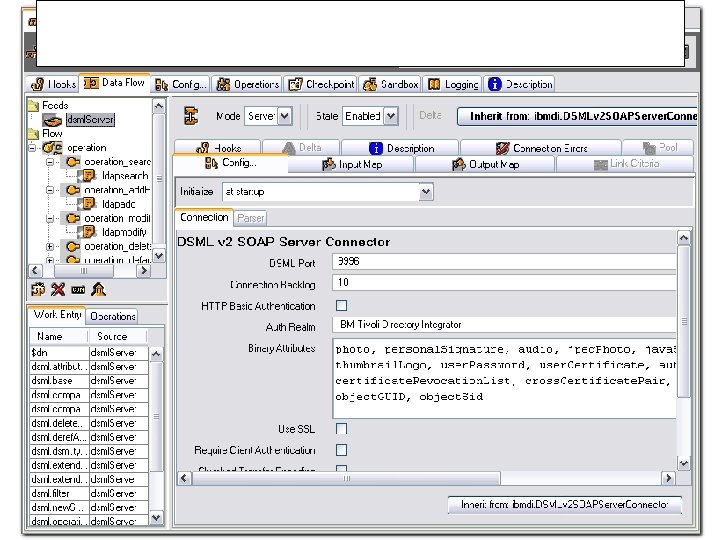The image size is (720, 540).
Task: Click the rename component icon
Action: tap(78, 290)
